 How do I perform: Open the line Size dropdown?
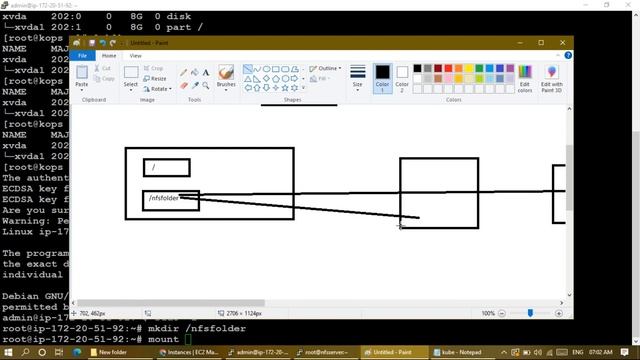click(357, 79)
